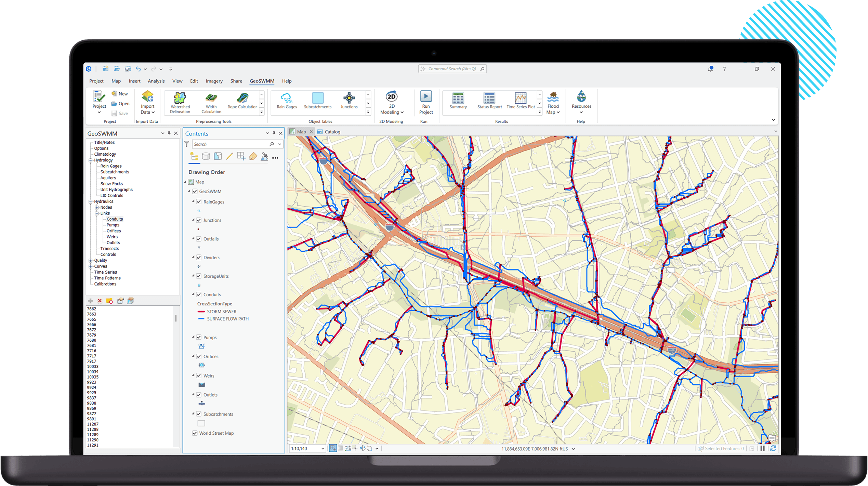Open the Rain Gages object table

click(x=286, y=102)
